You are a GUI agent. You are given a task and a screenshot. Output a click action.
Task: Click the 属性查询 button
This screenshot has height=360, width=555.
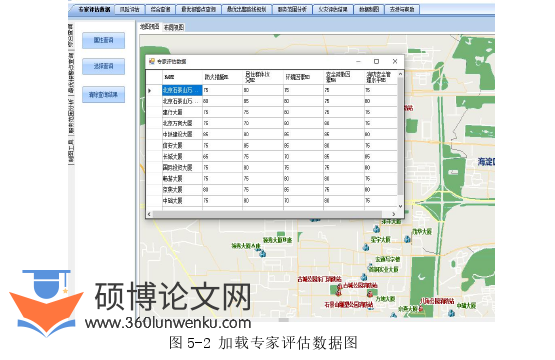pos(103,40)
